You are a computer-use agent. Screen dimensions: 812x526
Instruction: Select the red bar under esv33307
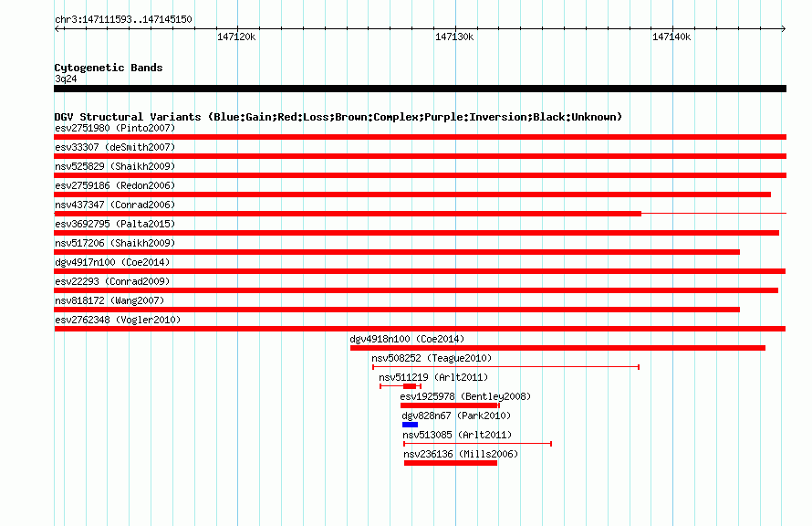click(x=420, y=156)
